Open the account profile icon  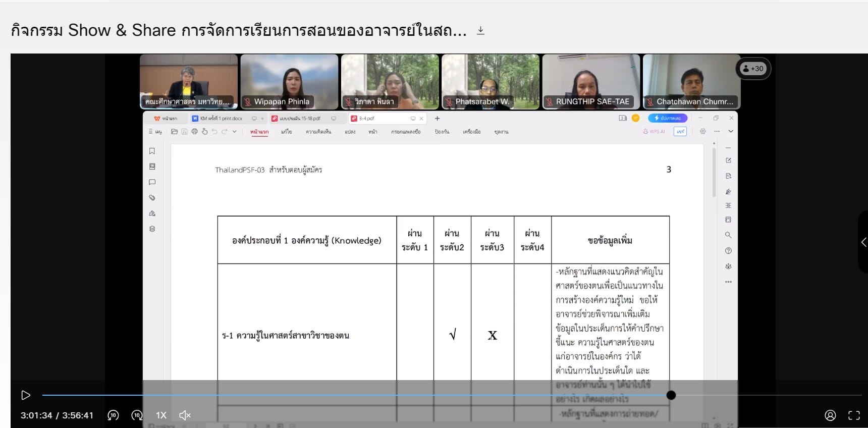point(830,415)
